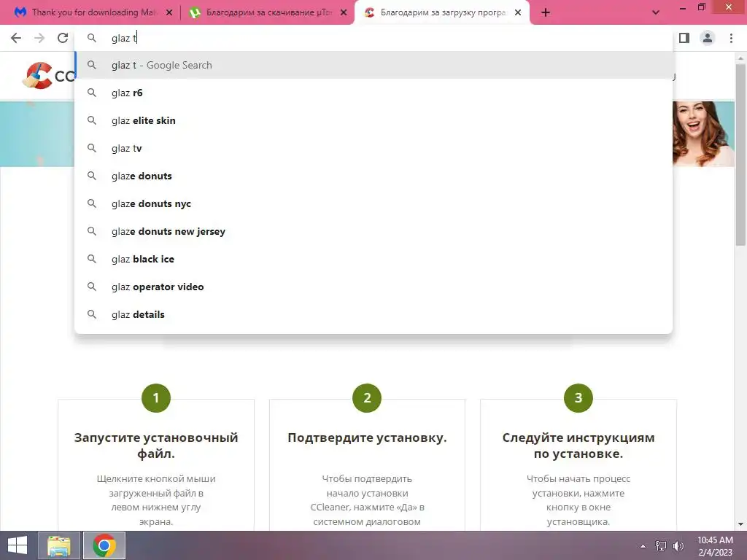Select the CCleaner download tab
Viewport: 747px width, 560px height.
(442, 13)
